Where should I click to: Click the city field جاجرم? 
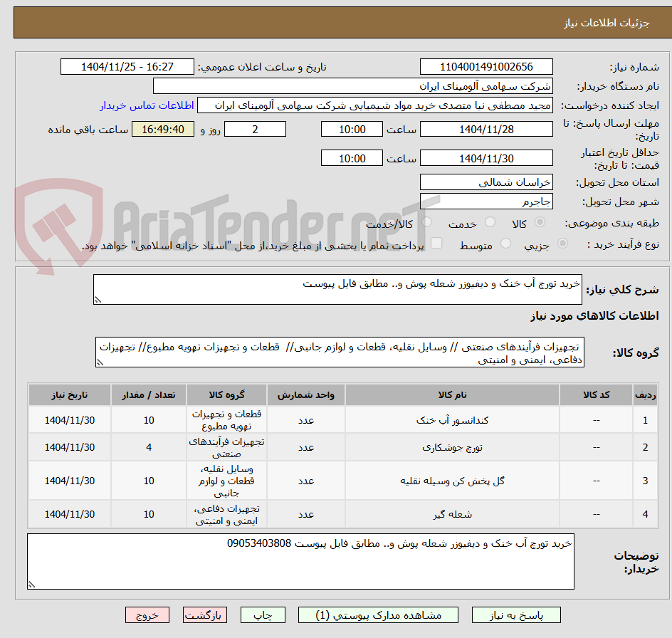[486, 202]
